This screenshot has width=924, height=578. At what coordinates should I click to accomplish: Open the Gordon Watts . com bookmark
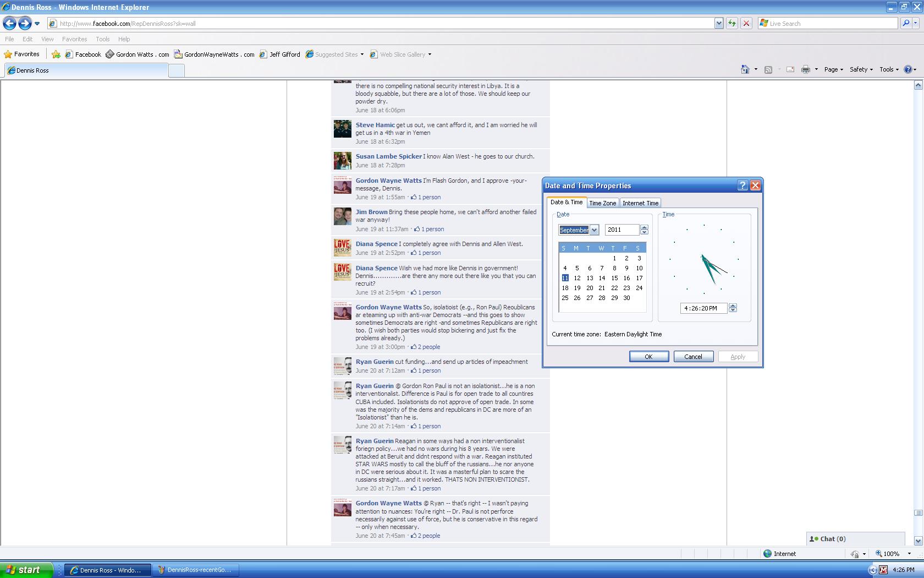[x=137, y=54]
